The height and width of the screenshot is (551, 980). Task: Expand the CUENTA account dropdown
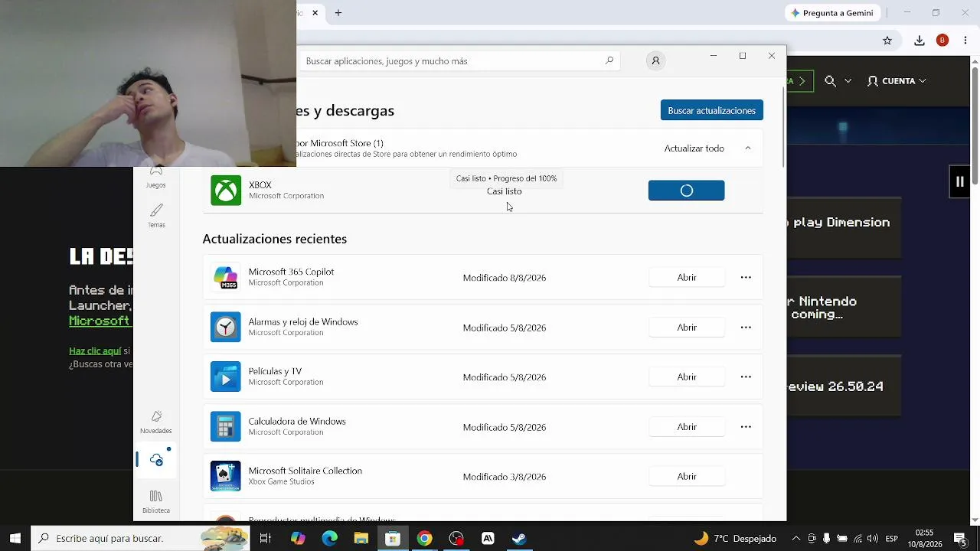pos(897,80)
